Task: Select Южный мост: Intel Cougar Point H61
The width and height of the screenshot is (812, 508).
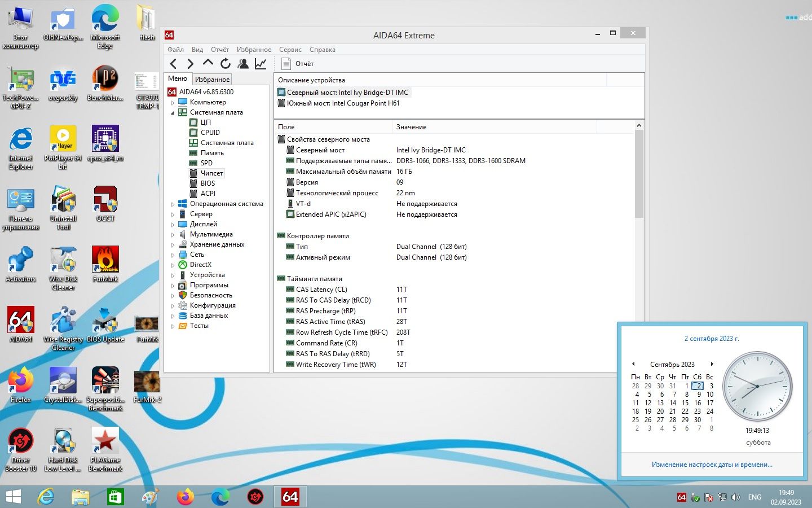Action: pyautogui.click(x=343, y=103)
